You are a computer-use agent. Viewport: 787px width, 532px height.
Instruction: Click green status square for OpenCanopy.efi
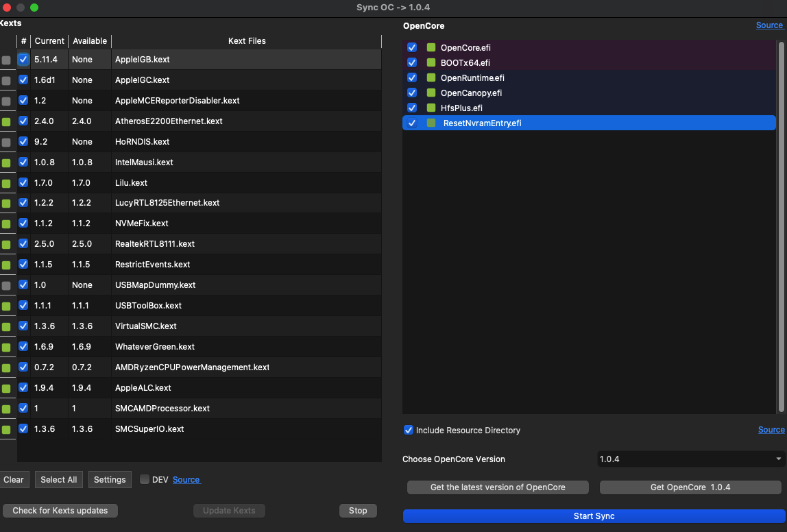[431, 93]
